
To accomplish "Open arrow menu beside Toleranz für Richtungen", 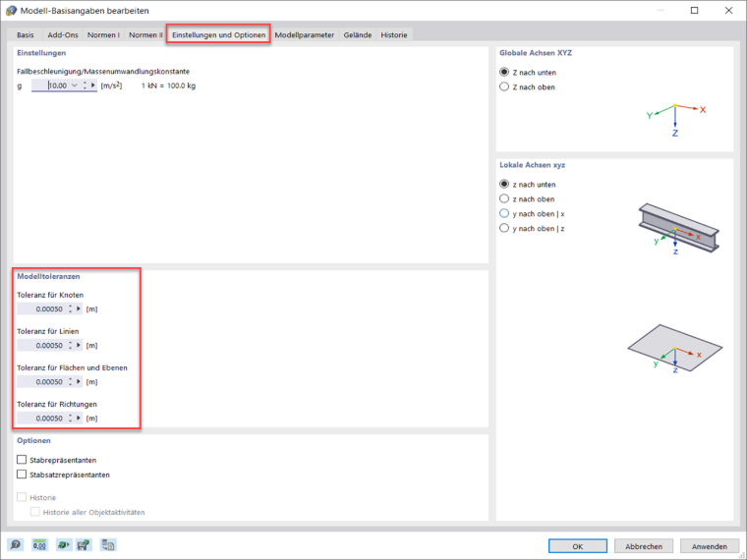I will (79, 419).
